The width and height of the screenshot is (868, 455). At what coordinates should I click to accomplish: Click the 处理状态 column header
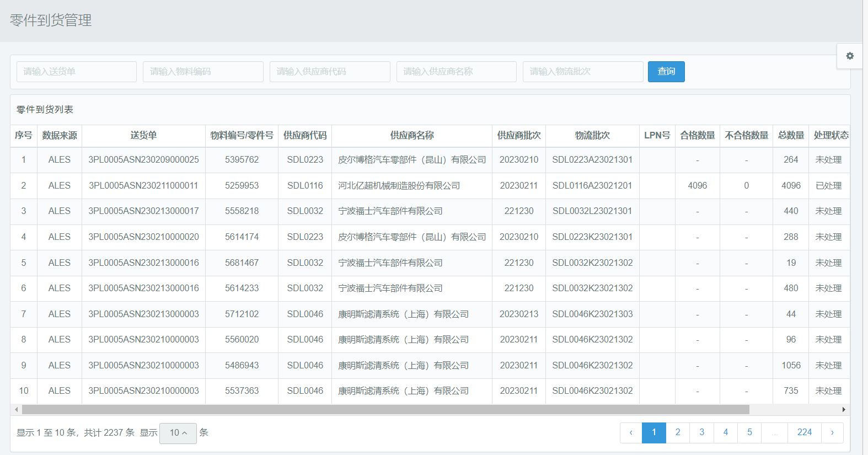pos(830,136)
